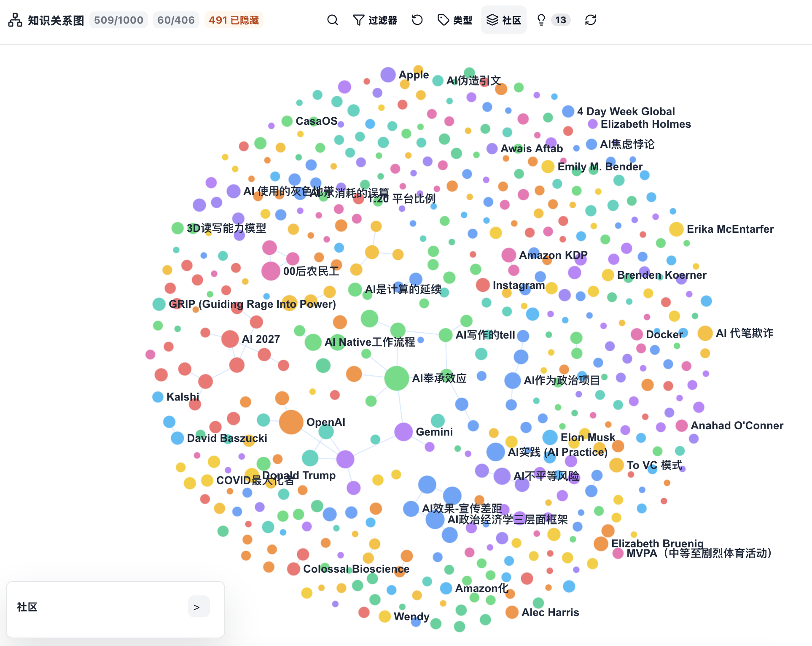This screenshot has width=812, height=646.
Task: Select the To VC 模式 node
Action: coord(616,465)
